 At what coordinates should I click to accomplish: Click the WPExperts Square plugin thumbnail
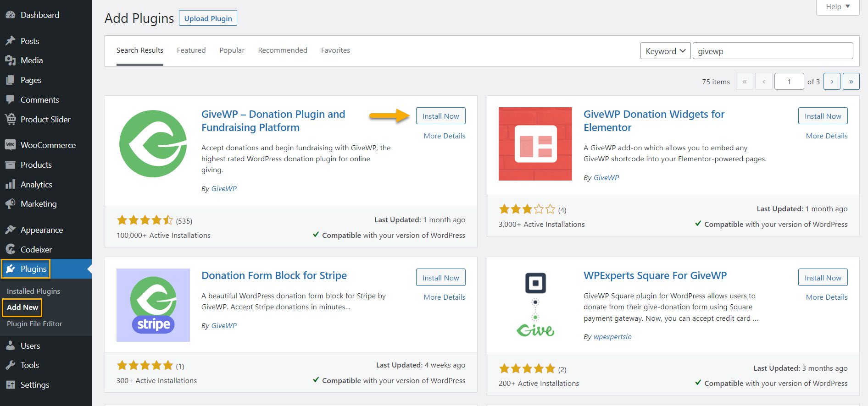(x=535, y=305)
